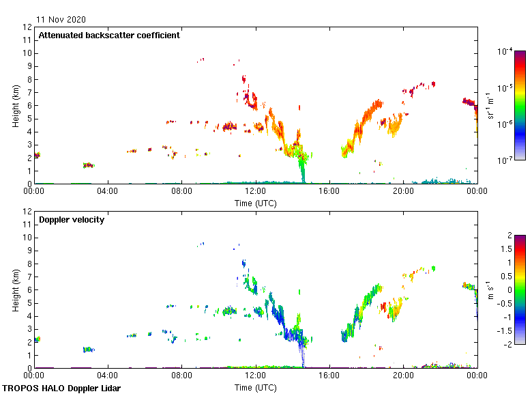Click 12:00 tick label on upper plot axis

coord(255,192)
